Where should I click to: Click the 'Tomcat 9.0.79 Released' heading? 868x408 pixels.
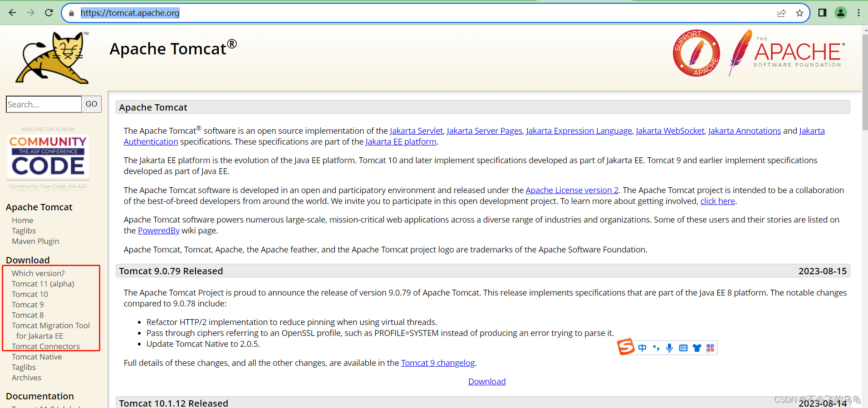point(171,271)
